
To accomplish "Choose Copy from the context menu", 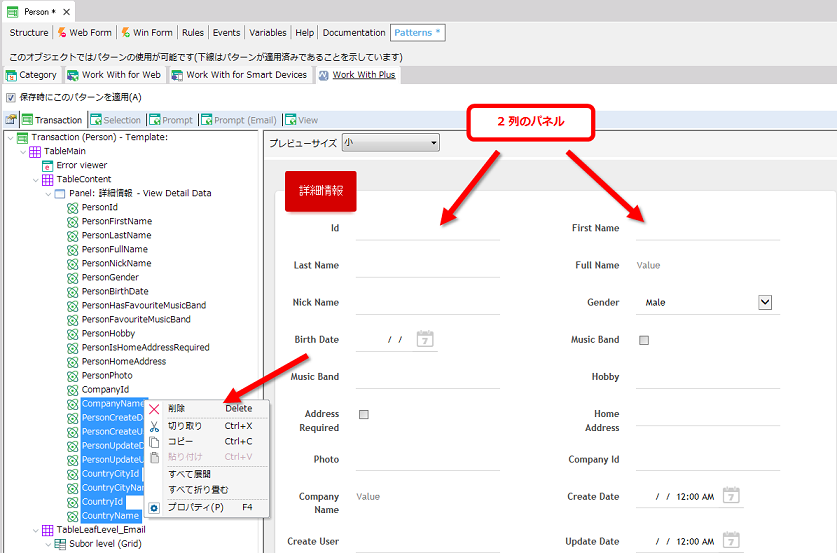I will pyautogui.click(x=181, y=442).
